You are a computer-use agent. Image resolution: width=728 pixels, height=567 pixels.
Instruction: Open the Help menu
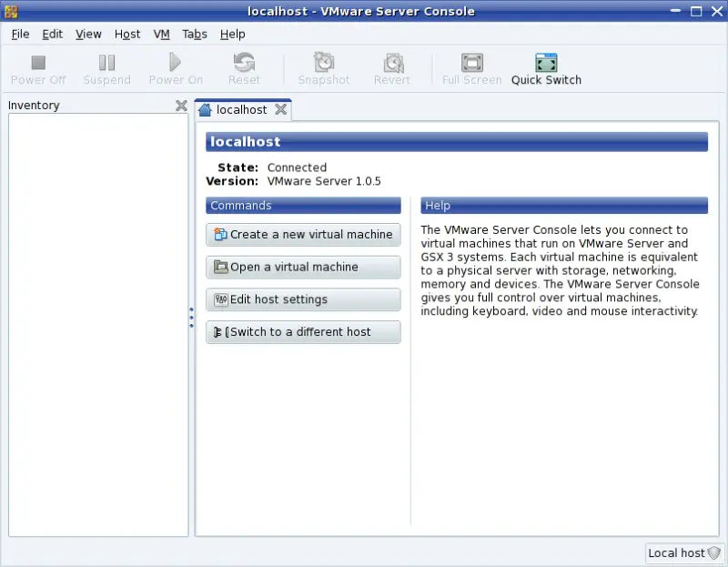point(233,35)
